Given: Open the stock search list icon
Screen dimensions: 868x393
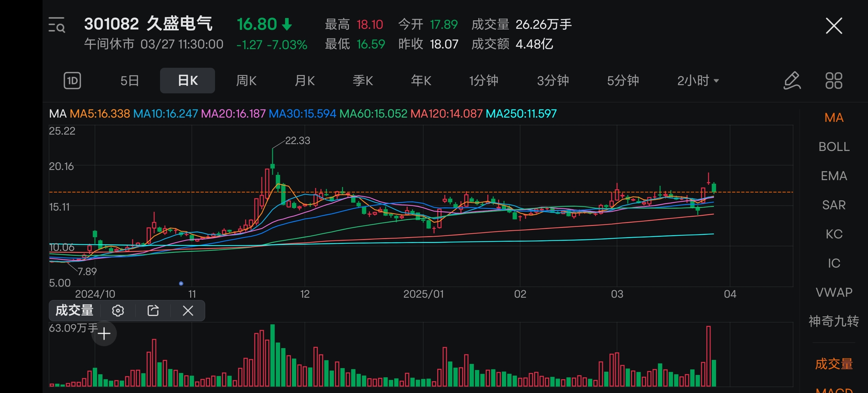Looking at the screenshot, I should pyautogui.click(x=57, y=25).
